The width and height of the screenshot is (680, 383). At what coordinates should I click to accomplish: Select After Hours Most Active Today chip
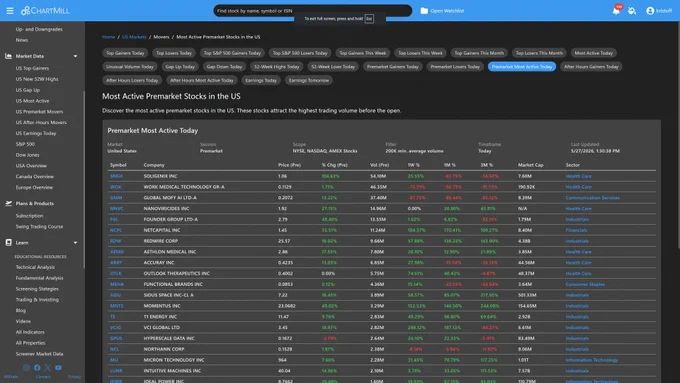pyautogui.click(x=202, y=80)
